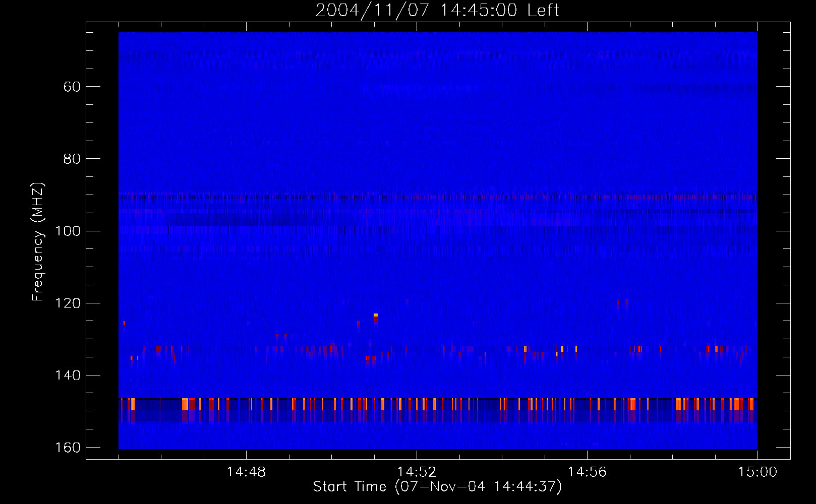Image resolution: width=816 pixels, height=504 pixels.
Task: Click the 120 frequency tick label
Action: (x=68, y=303)
